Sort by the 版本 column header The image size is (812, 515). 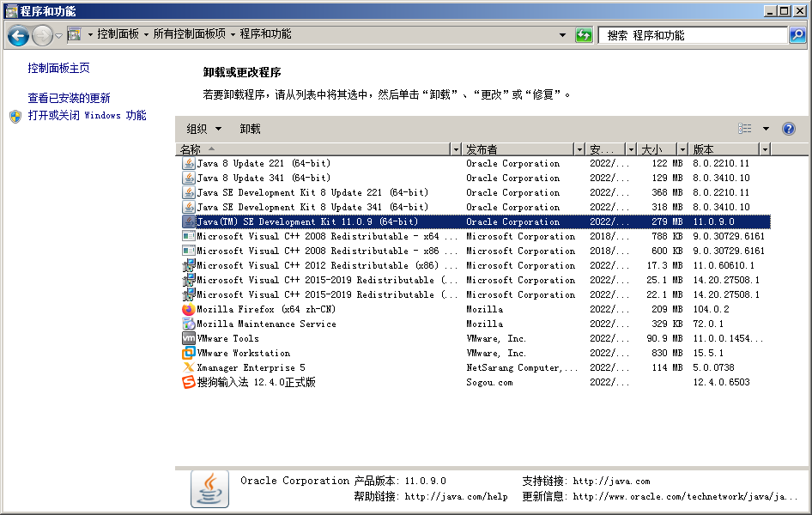(x=724, y=149)
